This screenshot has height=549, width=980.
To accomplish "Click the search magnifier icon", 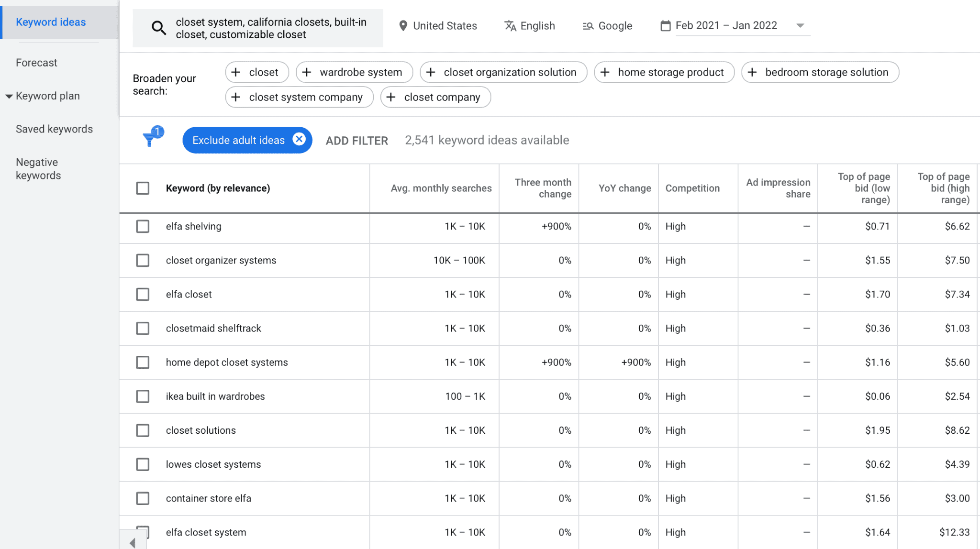I will tap(158, 28).
